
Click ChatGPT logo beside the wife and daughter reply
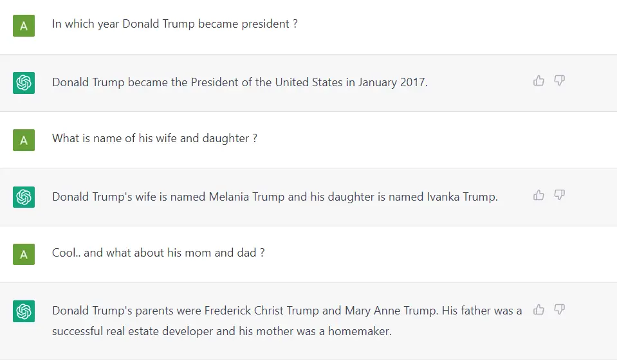pos(24,197)
